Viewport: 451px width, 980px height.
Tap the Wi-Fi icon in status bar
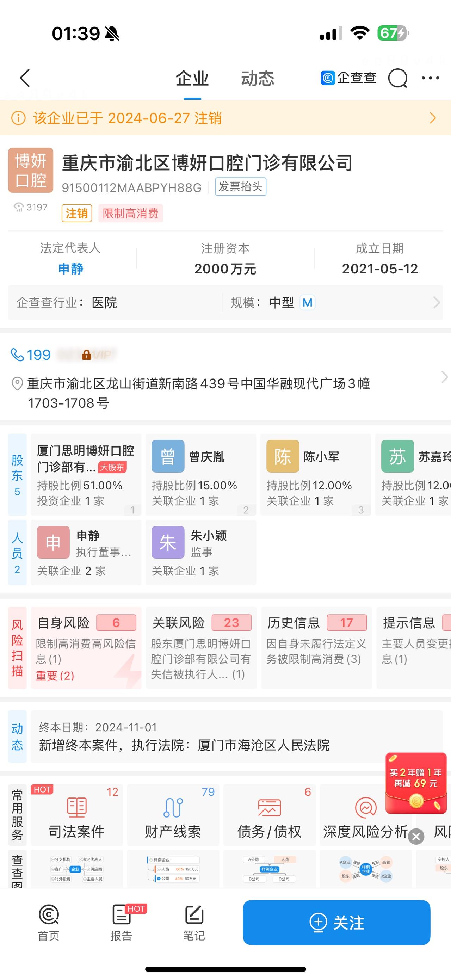[x=360, y=33]
